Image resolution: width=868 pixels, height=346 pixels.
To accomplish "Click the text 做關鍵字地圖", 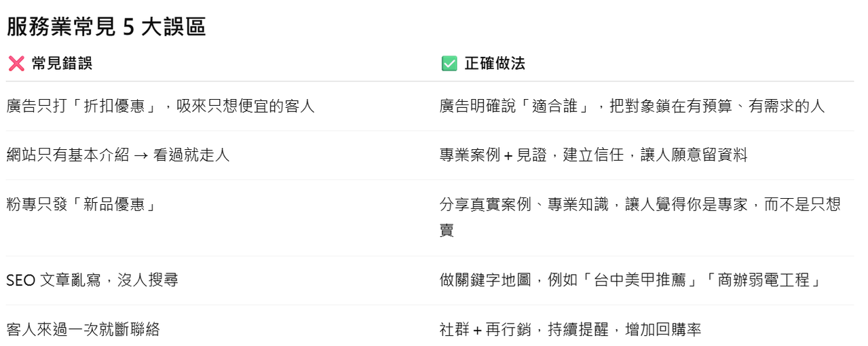I will [485, 280].
